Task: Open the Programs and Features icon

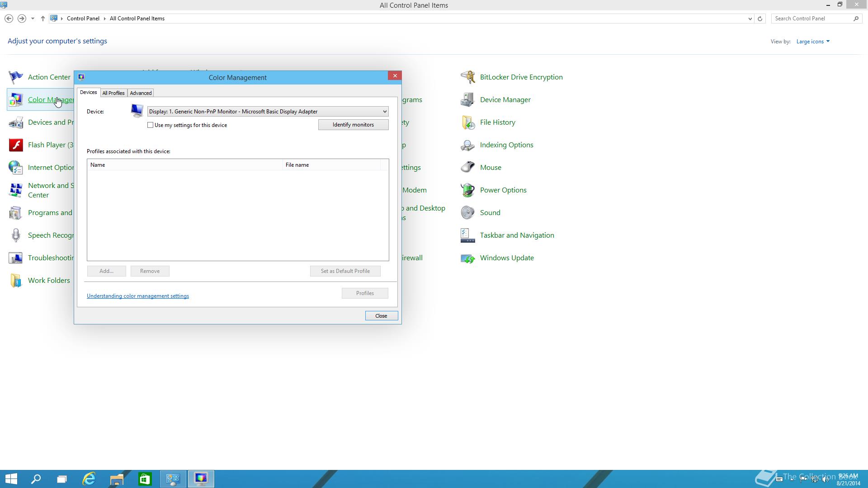Action: 16,213
